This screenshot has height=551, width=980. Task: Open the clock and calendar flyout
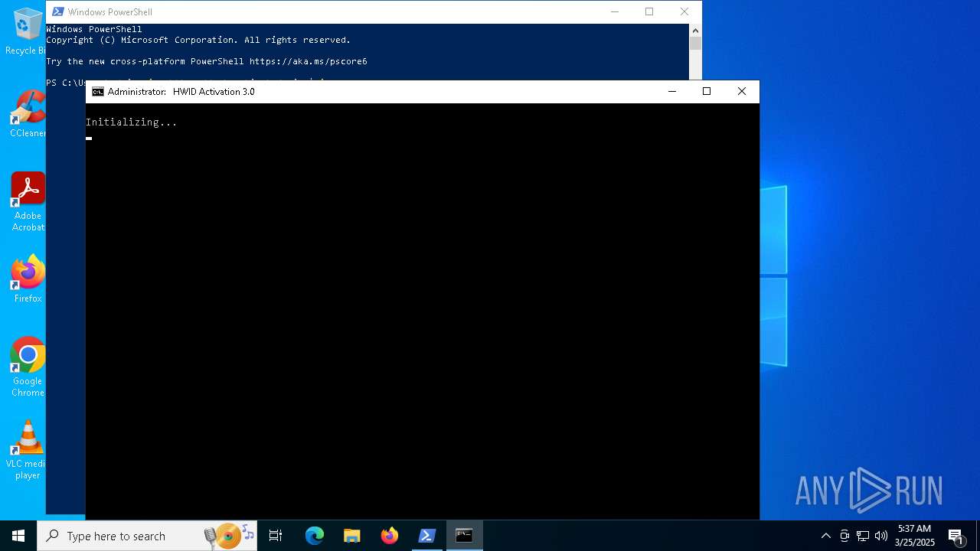915,536
